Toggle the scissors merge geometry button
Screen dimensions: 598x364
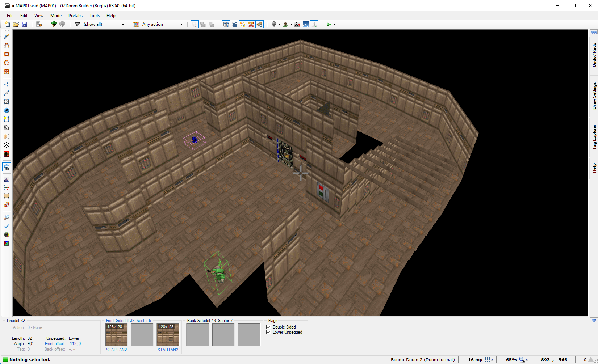(251, 24)
